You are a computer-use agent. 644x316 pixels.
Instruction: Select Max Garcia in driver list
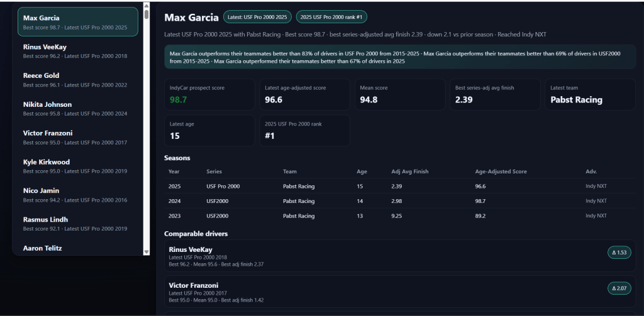click(77, 22)
